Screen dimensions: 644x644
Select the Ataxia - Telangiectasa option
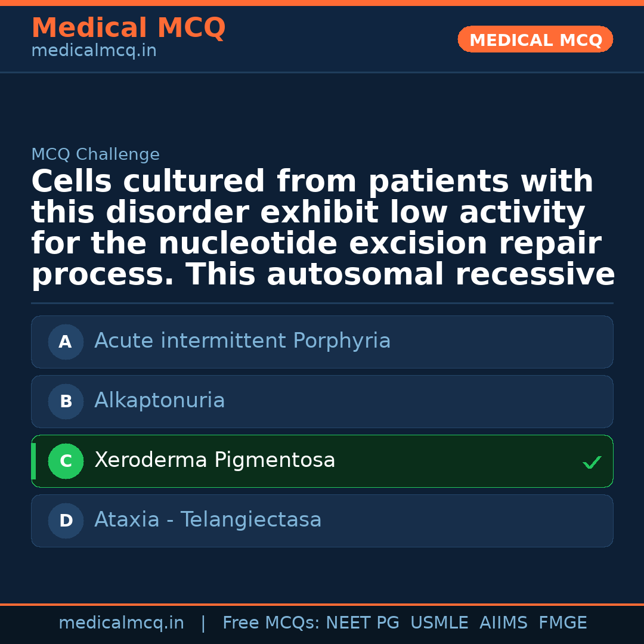(x=208, y=520)
